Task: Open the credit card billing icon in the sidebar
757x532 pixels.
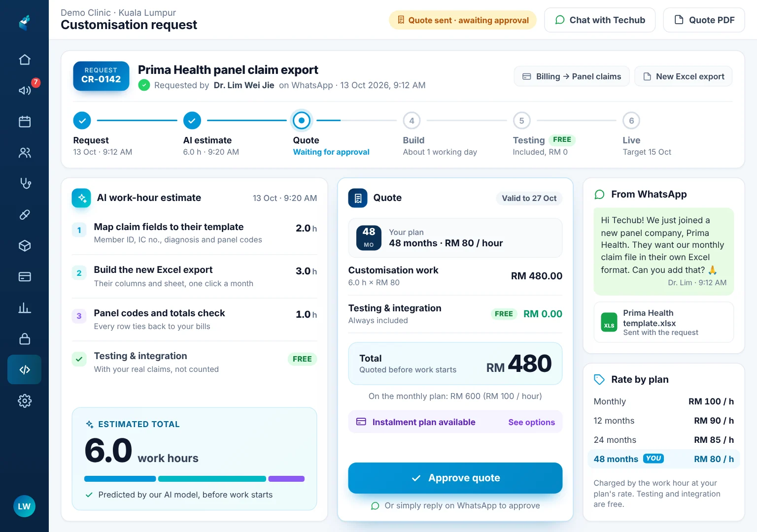Action: (25, 277)
